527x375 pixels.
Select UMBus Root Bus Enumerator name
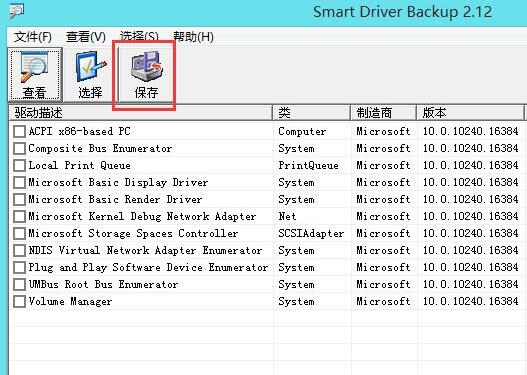[103, 284]
